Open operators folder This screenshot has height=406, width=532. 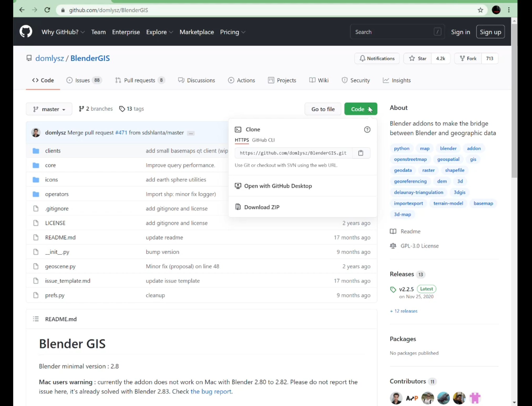point(57,194)
